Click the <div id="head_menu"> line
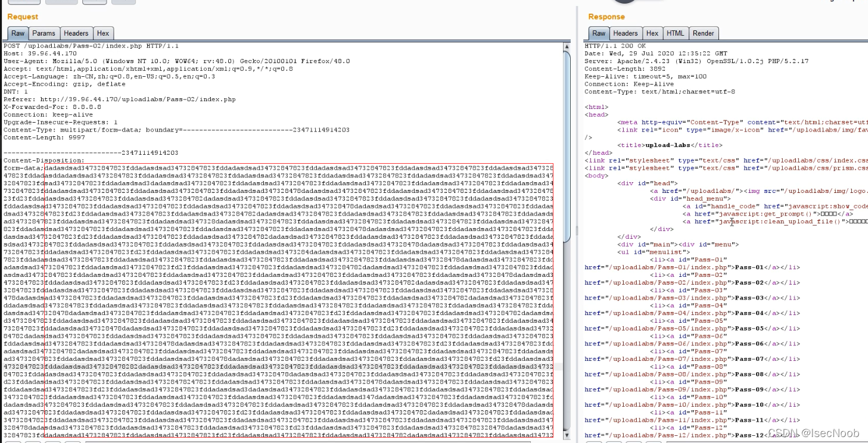The width and height of the screenshot is (868, 443). (691, 199)
